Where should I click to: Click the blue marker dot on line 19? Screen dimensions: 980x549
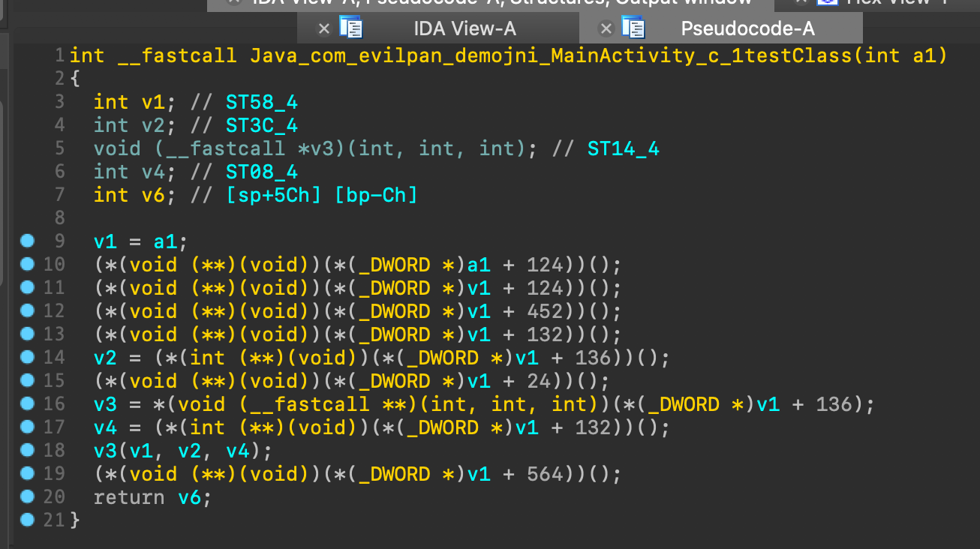[28, 473]
